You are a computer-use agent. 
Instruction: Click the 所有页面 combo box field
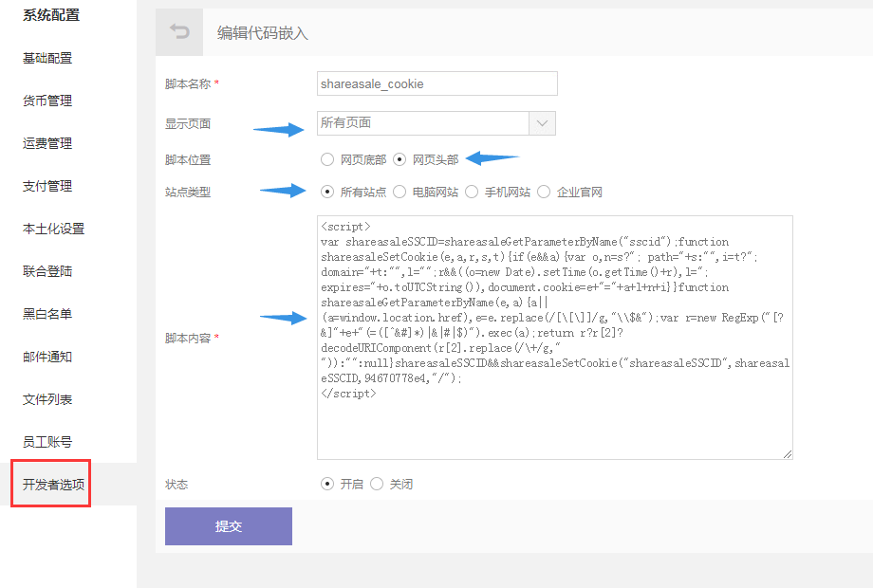(x=436, y=123)
